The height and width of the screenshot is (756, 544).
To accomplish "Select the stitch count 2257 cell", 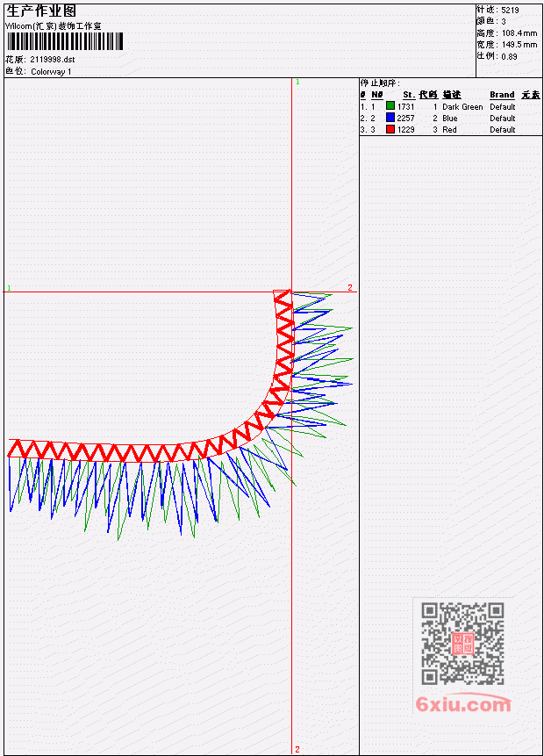I will click(405, 119).
